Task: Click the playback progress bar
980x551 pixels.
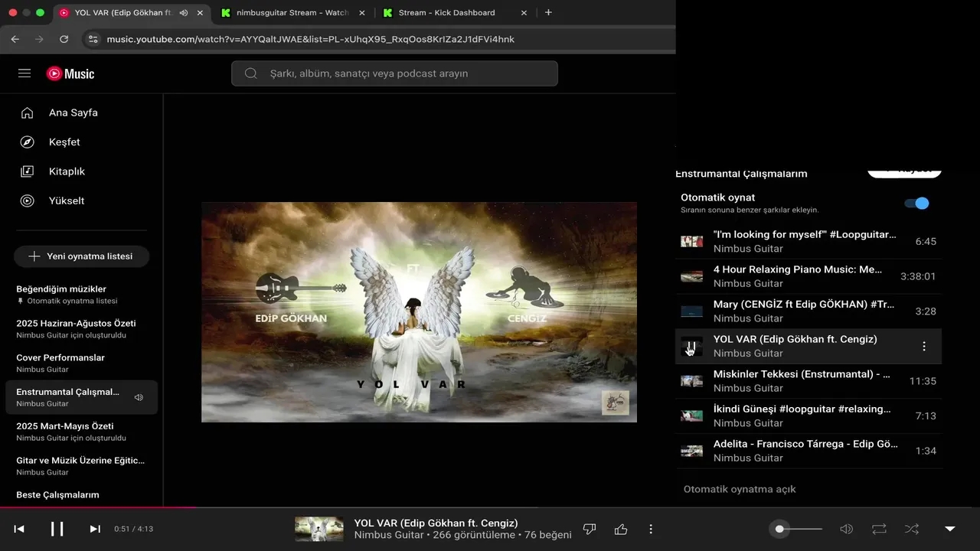Action: [x=490, y=507]
